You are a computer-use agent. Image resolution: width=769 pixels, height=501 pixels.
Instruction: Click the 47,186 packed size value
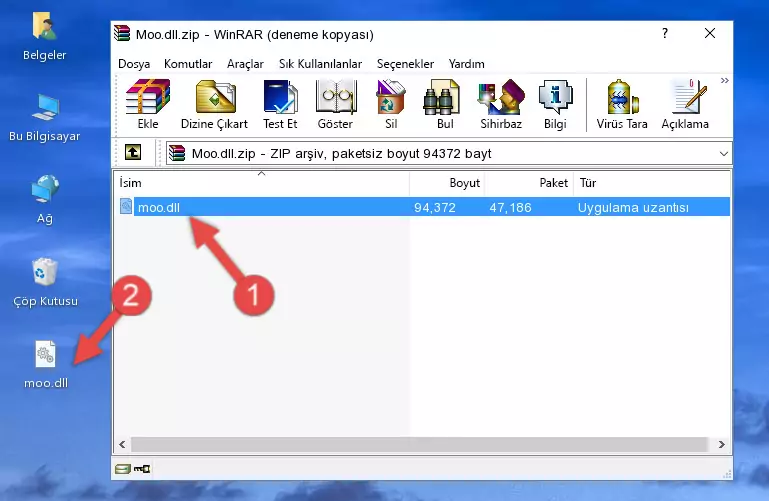510,207
